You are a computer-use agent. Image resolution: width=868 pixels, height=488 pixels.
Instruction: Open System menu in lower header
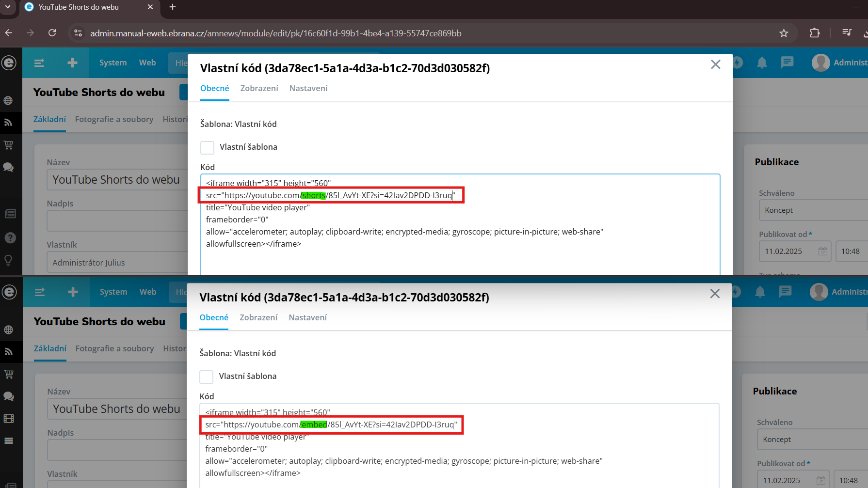[113, 292]
